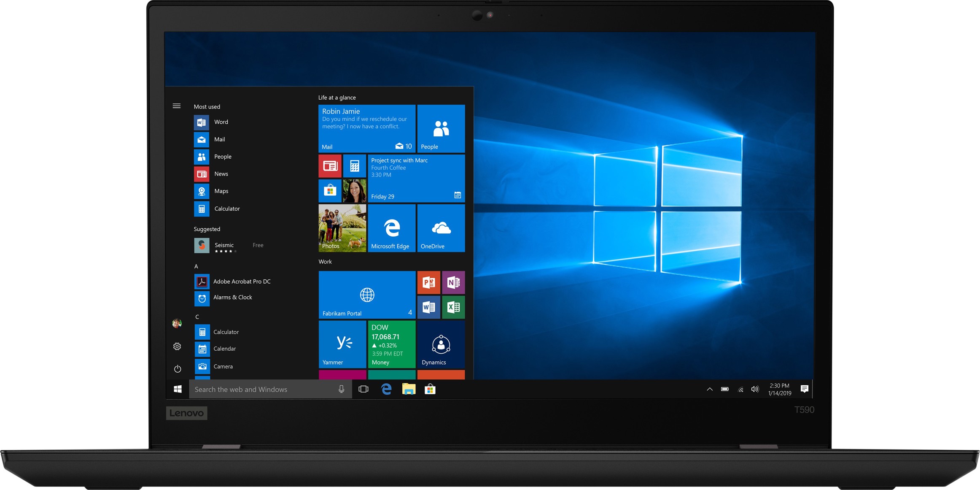Launch the Excel tile in the Work group
This screenshot has width=980, height=490.
coord(453,307)
